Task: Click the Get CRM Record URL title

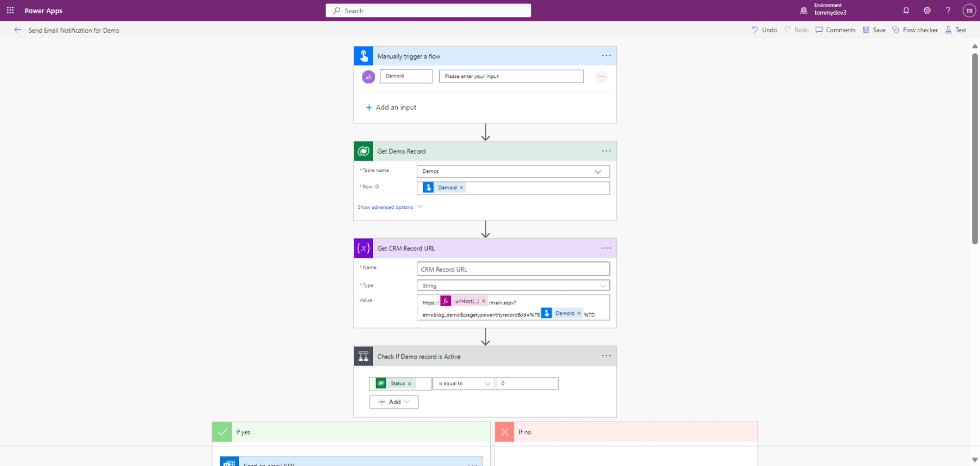Action: point(406,249)
